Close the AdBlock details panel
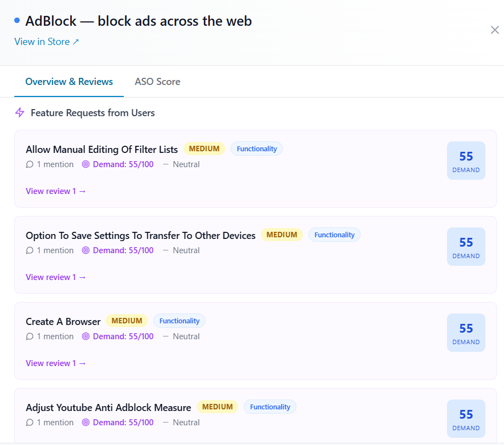The width and height of the screenshot is (504, 445). coord(495,30)
